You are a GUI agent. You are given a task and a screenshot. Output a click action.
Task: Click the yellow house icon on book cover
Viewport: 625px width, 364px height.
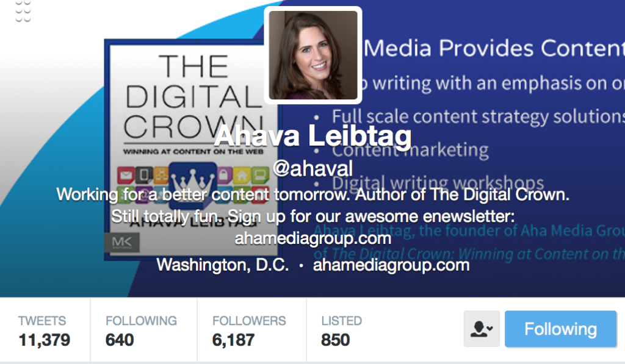(x=242, y=174)
